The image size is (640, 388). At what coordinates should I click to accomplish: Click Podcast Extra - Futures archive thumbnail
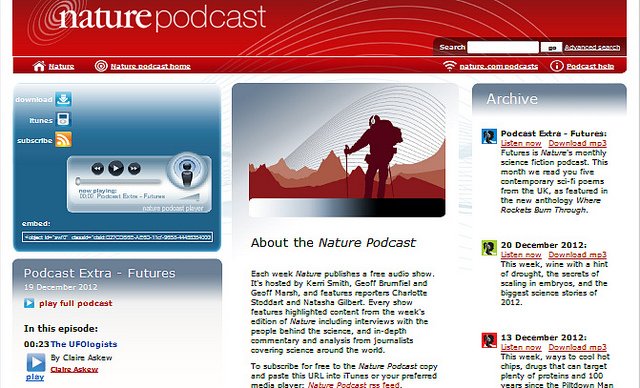pyautogui.click(x=489, y=136)
